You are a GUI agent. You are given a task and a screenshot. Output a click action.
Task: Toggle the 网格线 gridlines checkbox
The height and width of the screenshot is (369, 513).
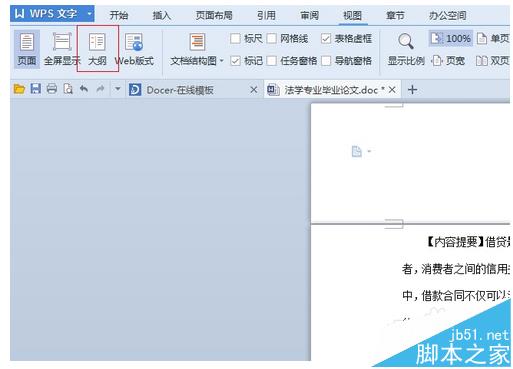point(271,39)
